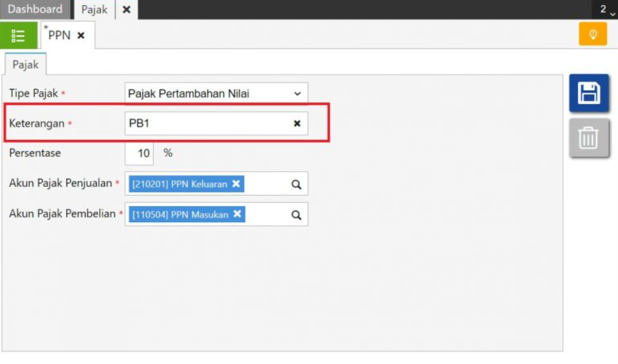Search icon in Akun Pajak Pembelian field
The width and height of the screenshot is (618, 364).
(296, 215)
